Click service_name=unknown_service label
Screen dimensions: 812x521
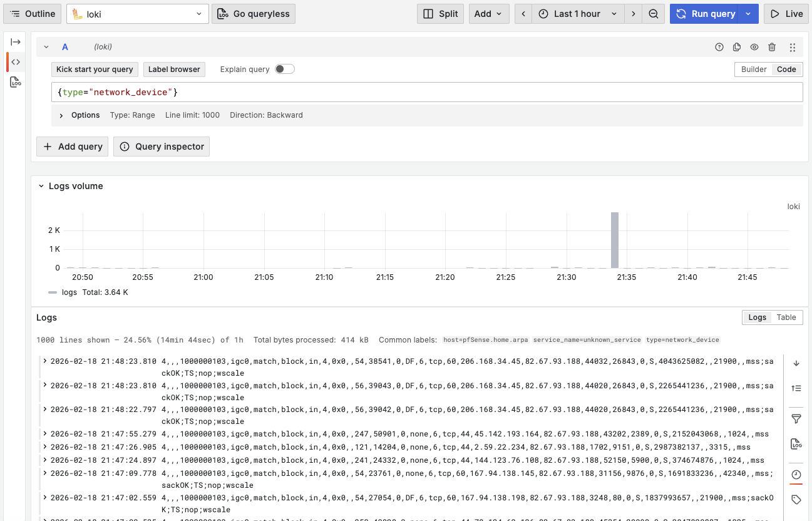pos(587,340)
